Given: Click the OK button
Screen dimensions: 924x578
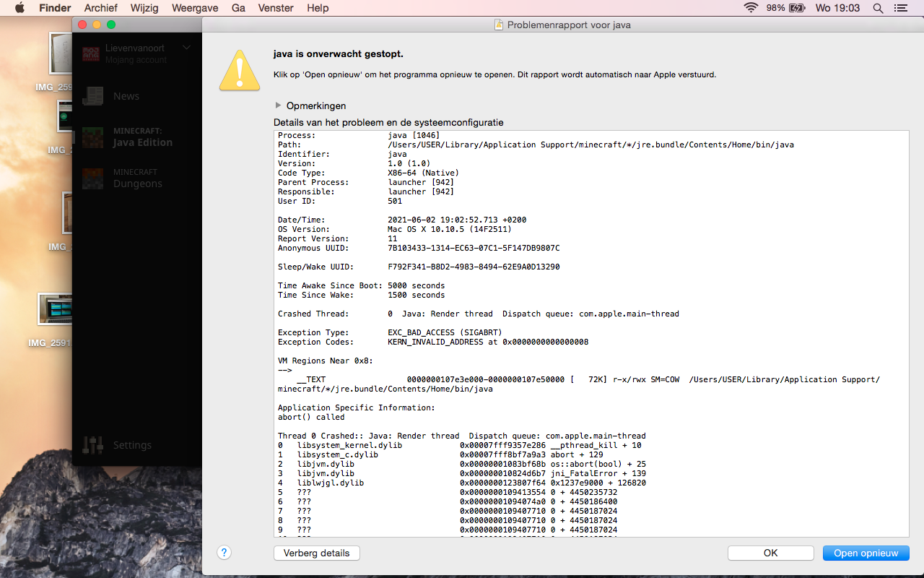Looking at the screenshot, I should tap(771, 553).
